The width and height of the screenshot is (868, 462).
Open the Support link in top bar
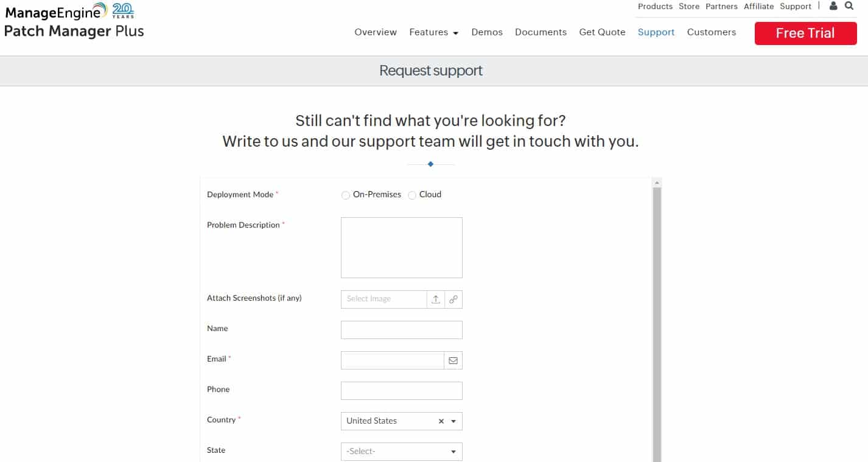pos(796,6)
